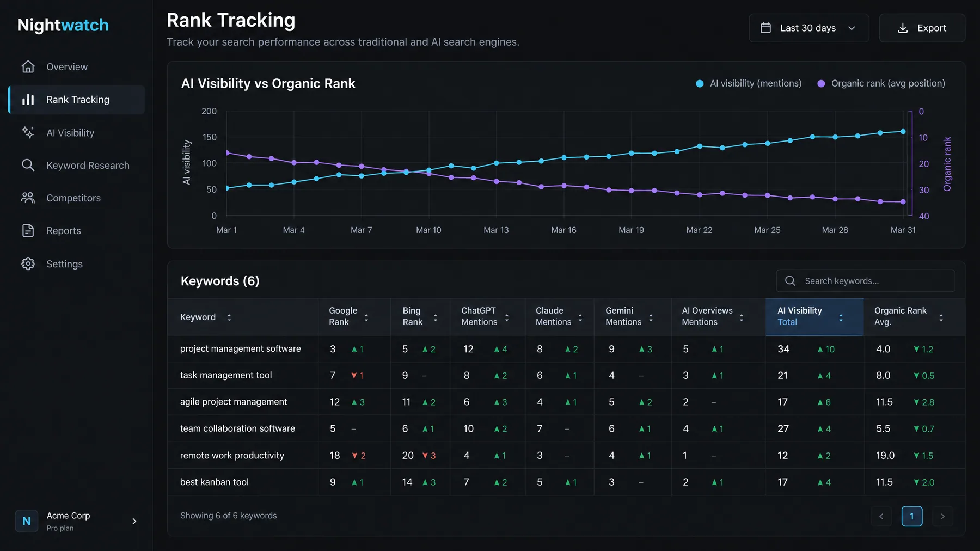Click the AI Visibility sparkle icon
980x551 pixels.
point(28,132)
